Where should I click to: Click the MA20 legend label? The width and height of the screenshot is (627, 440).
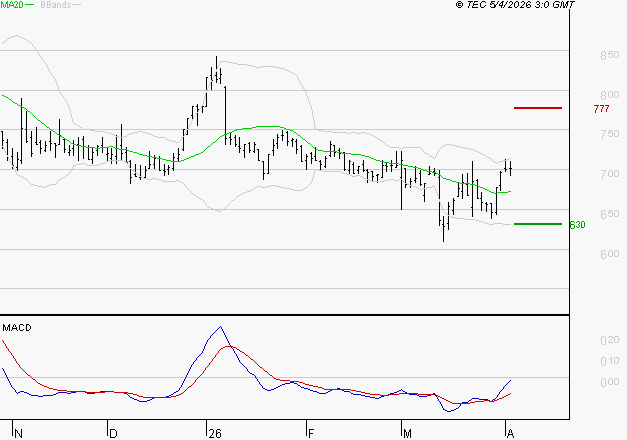click(12, 5)
